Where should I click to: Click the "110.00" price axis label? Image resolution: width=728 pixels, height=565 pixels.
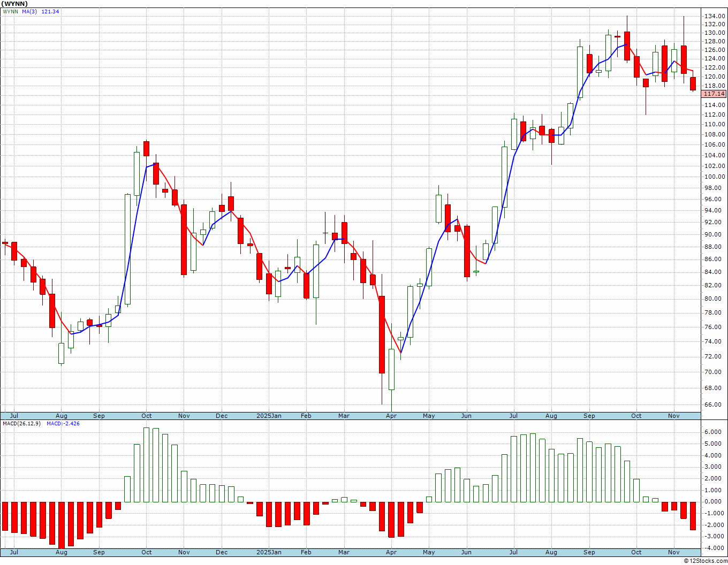pos(715,125)
